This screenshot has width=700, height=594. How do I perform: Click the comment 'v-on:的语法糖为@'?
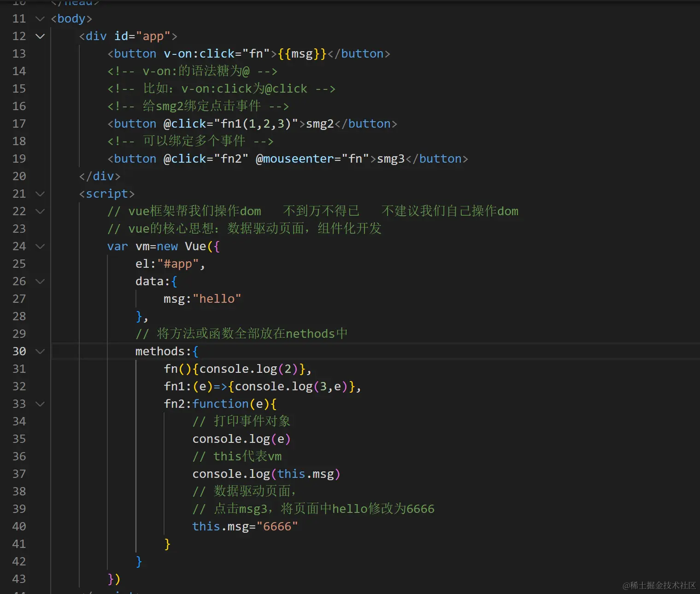point(193,71)
